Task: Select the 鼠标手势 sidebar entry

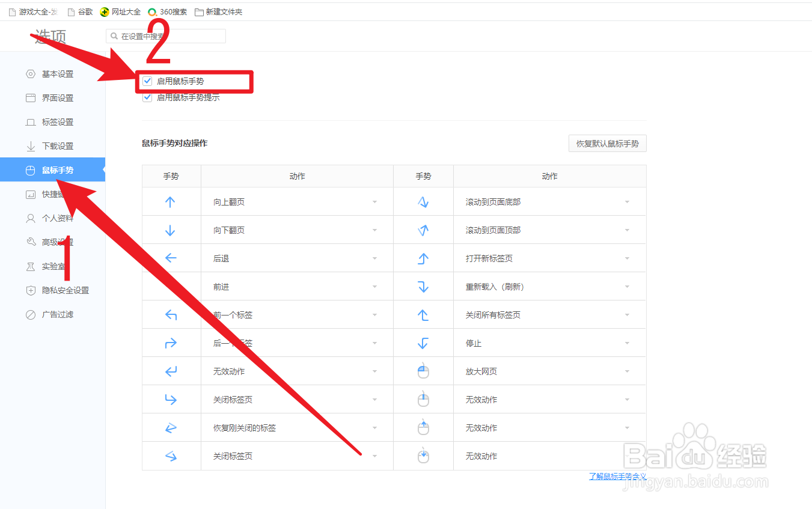Action: click(x=52, y=170)
